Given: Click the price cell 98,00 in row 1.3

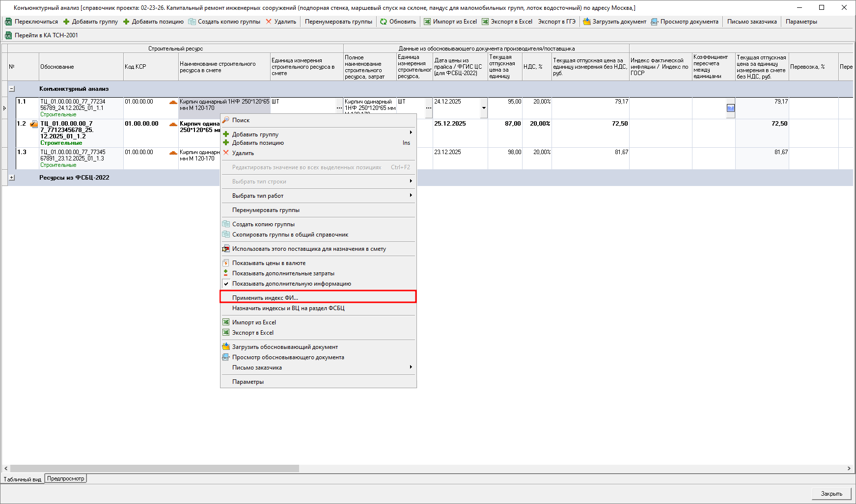Looking at the screenshot, I should click(505, 159).
